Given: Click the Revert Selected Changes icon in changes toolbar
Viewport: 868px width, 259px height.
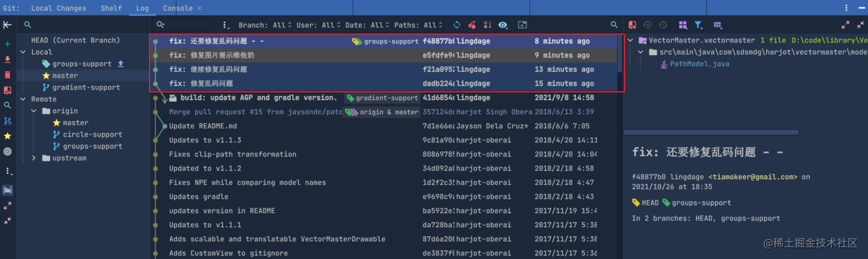Looking at the screenshot, I should tap(647, 25).
